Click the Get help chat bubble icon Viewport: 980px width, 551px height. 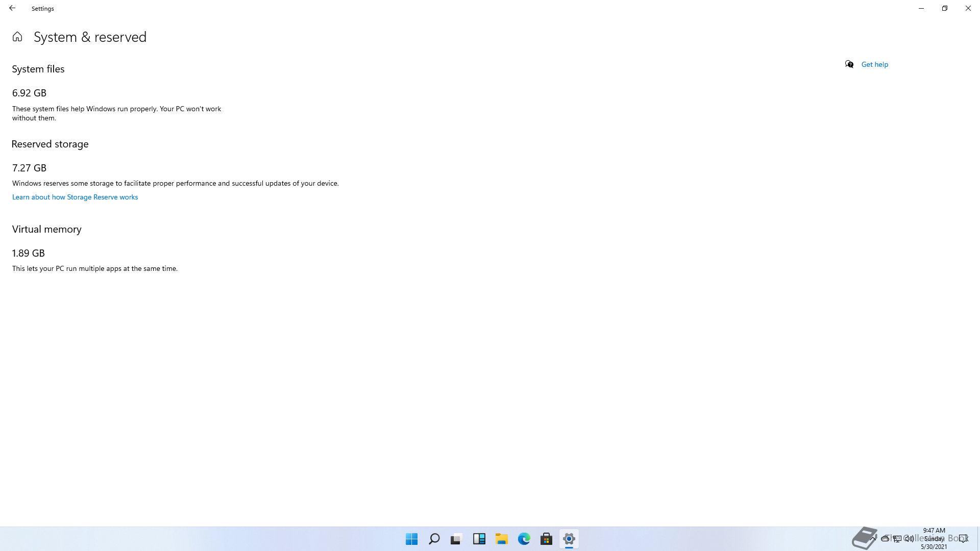click(x=849, y=64)
